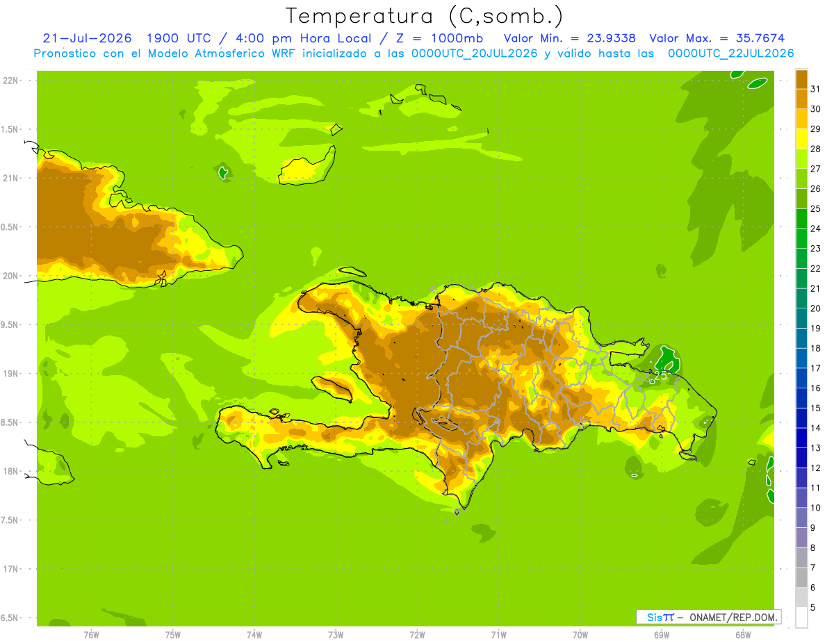Image resolution: width=834 pixels, height=644 pixels.
Task: Click the 21N latitude axis label
Action: (10, 178)
